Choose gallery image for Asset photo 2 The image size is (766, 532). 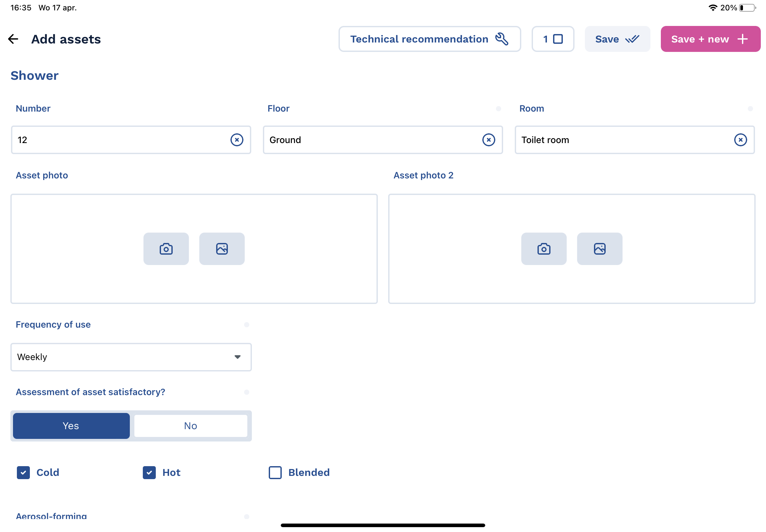pos(599,249)
